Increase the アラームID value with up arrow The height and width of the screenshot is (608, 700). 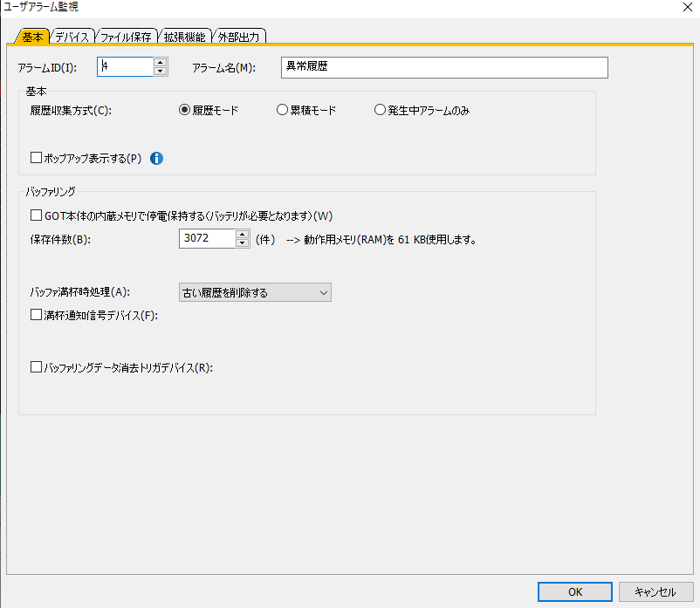[161, 62]
